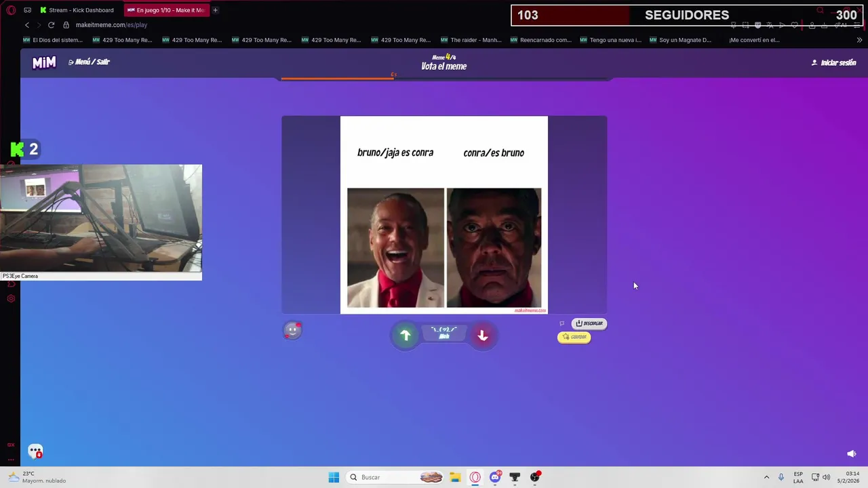
Task: Switch to the Stream - Kick Dashboard tab
Action: [77, 10]
